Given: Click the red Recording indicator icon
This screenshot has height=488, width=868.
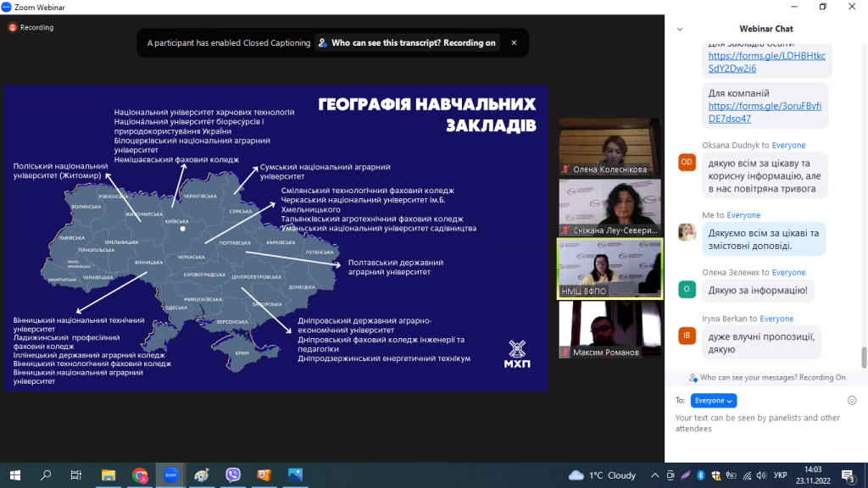Looking at the screenshot, I should pos(13,27).
